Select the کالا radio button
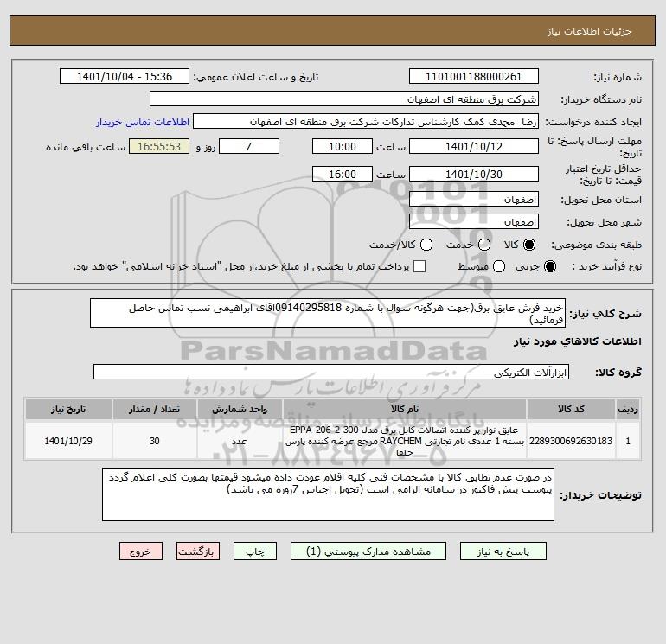 click(x=529, y=245)
